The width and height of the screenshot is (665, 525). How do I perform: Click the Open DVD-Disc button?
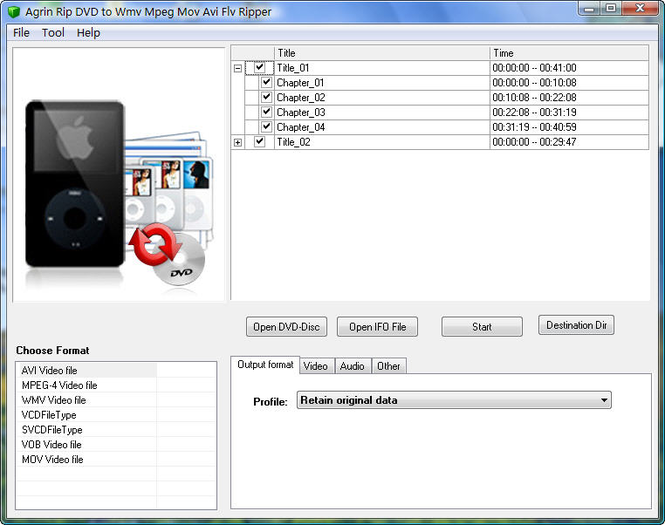[286, 327]
